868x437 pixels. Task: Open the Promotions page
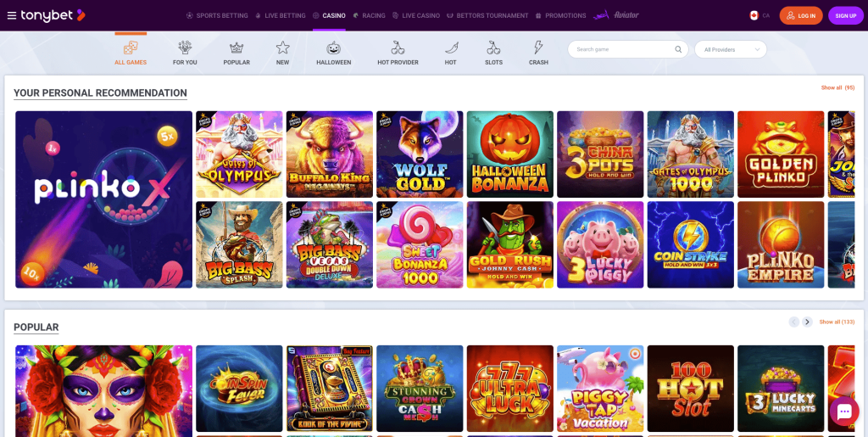[560, 15]
